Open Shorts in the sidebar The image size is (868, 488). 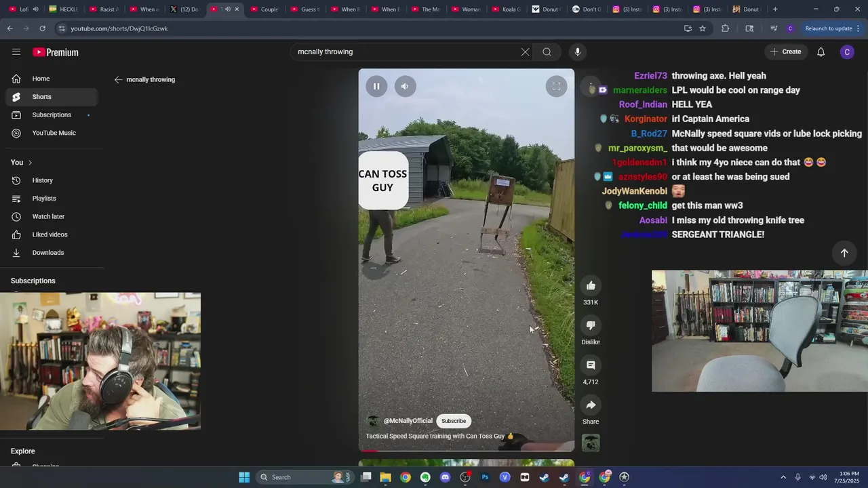[52, 97]
